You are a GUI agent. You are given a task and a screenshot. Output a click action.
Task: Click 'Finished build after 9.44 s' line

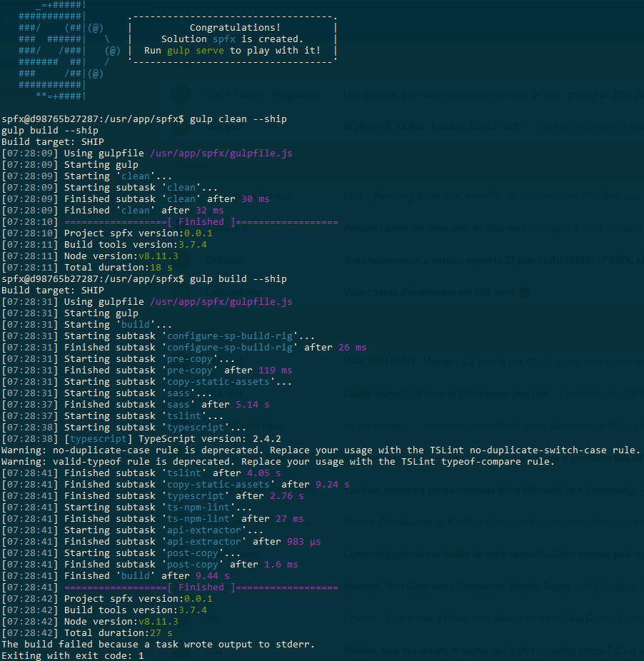[116, 576]
